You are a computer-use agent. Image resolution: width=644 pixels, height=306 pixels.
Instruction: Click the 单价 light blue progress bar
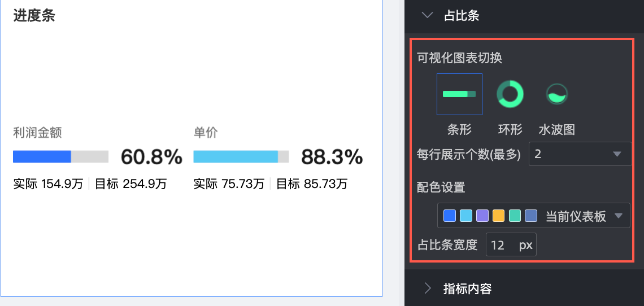point(241,156)
